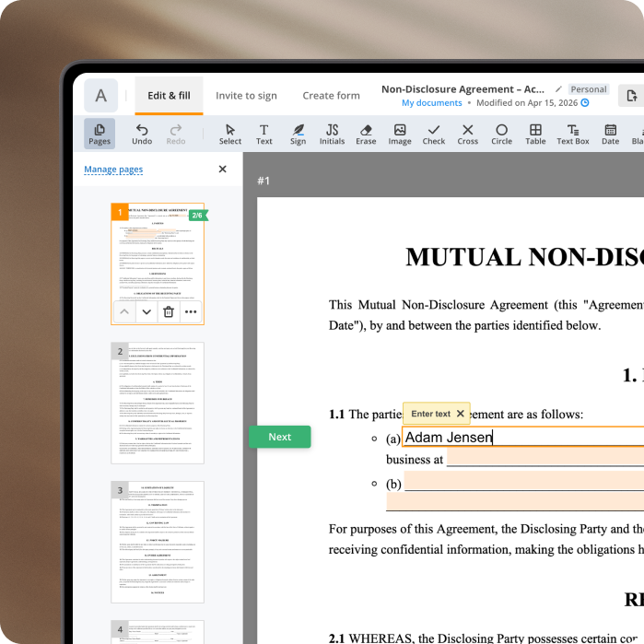Click the Adam Jensen text field
Image resolution: width=644 pixels, height=644 pixels.
tap(522, 437)
